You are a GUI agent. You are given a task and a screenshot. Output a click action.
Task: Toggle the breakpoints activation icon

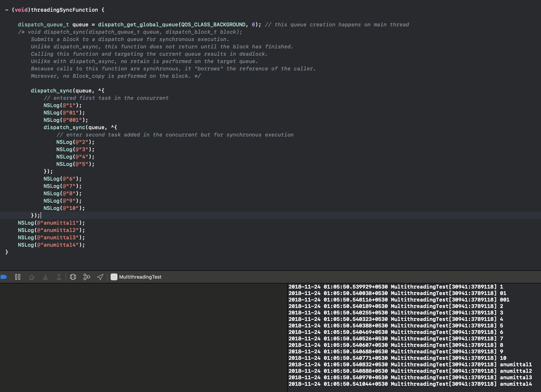[x=4, y=277]
